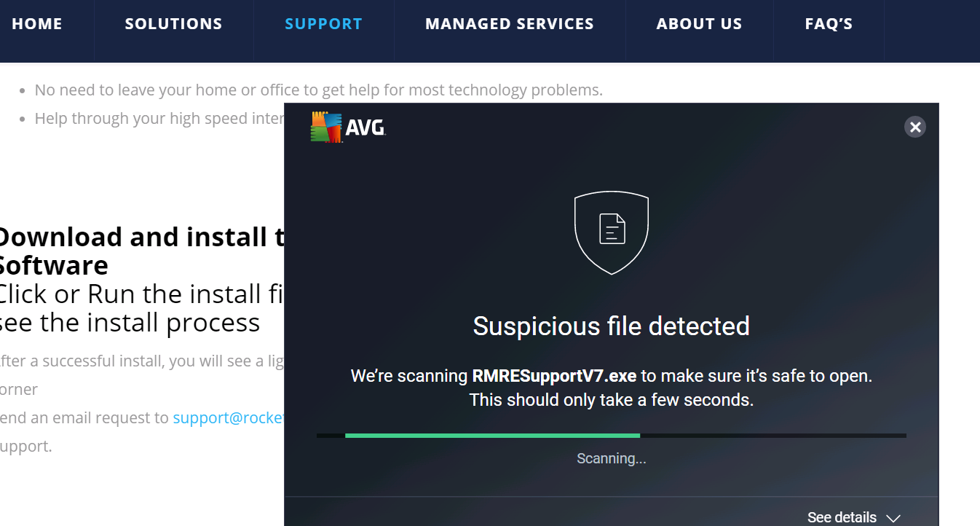Close the AVG suspicious file popup

pos(915,127)
